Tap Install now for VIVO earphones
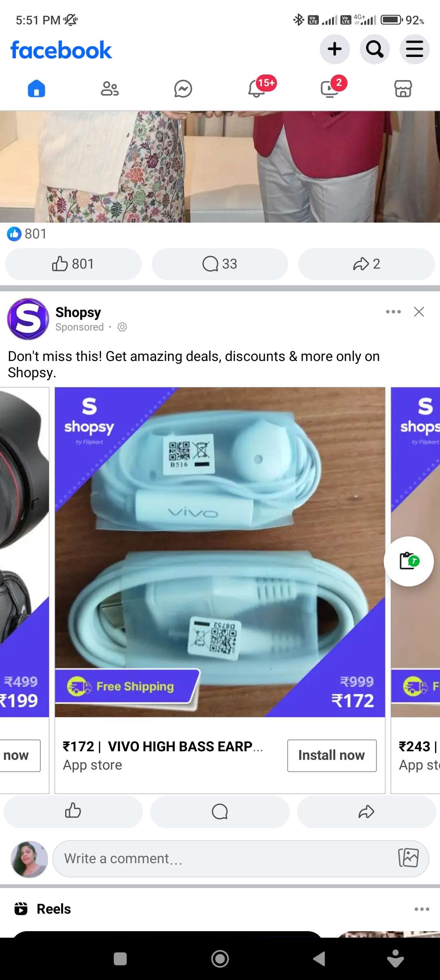The image size is (440, 980). [x=332, y=755]
